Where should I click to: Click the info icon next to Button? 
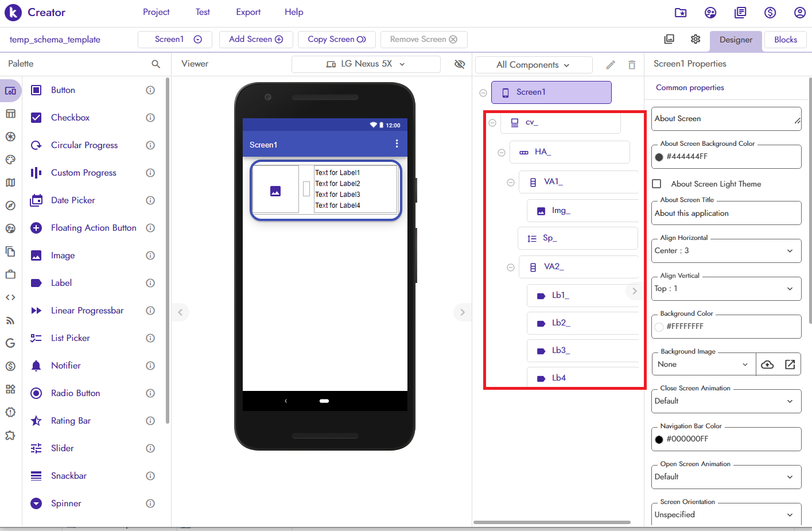150,90
